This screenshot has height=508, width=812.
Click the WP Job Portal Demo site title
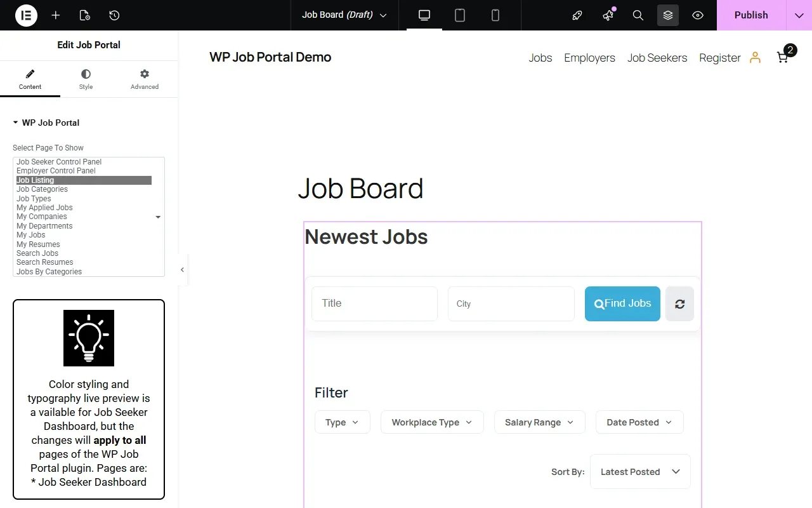tap(270, 57)
